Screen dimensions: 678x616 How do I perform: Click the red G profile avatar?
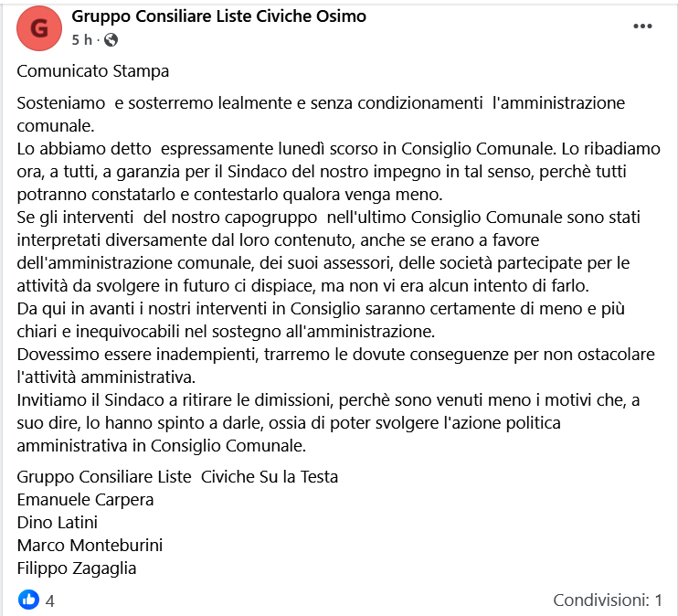(x=39, y=28)
